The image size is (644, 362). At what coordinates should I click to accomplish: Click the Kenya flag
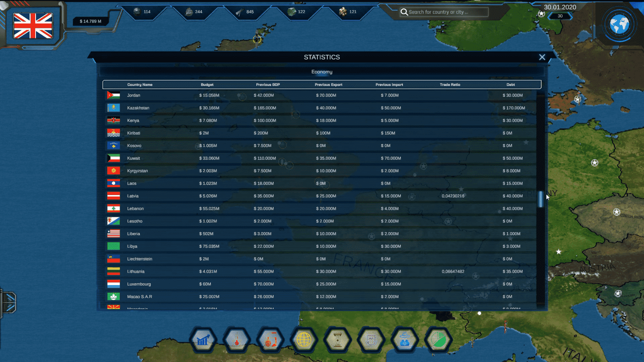(x=114, y=120)
